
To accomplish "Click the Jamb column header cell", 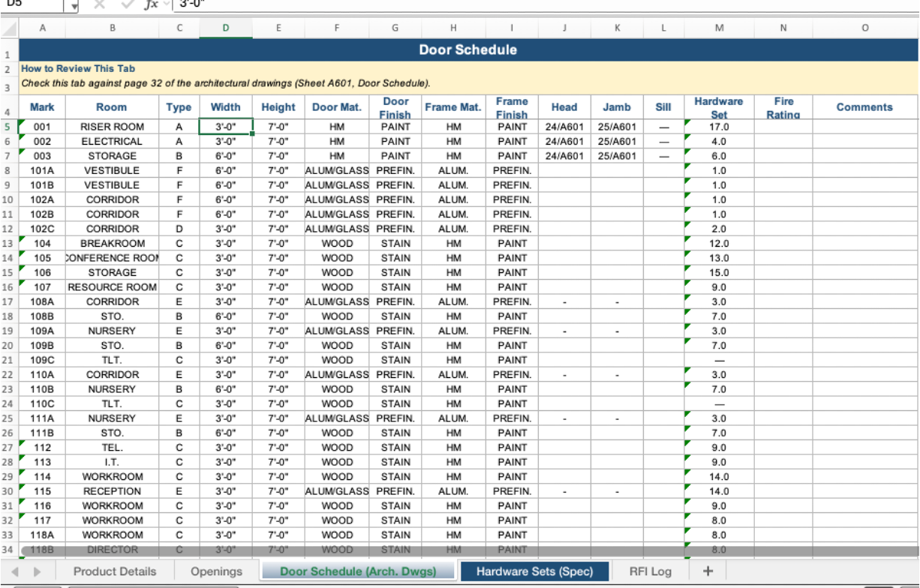I will [617, 107].
